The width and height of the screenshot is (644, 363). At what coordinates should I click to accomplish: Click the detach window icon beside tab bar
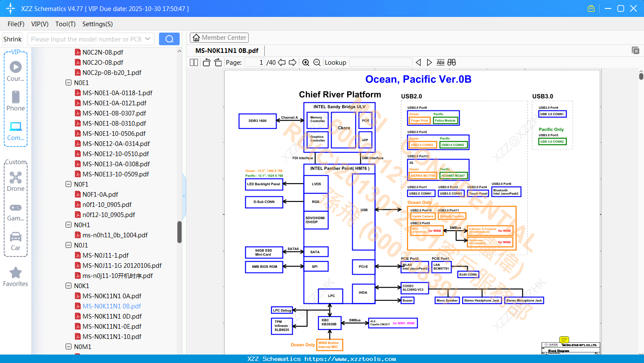pos(636,50)
